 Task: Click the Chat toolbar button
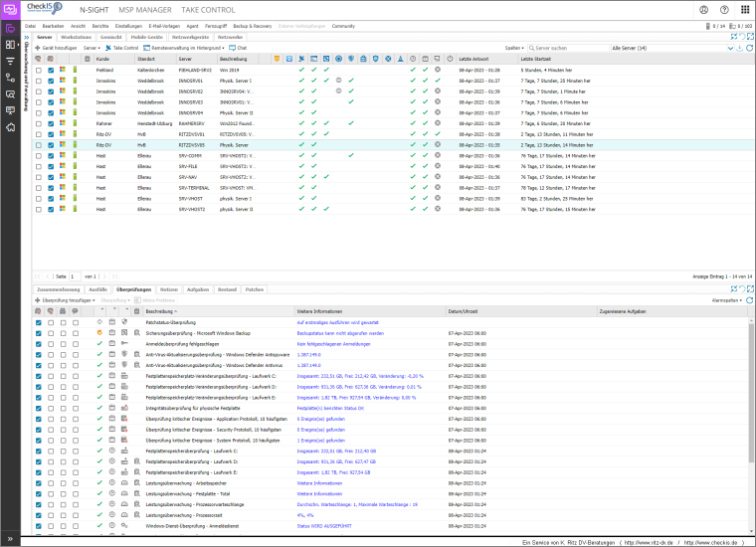pos(238,48)
